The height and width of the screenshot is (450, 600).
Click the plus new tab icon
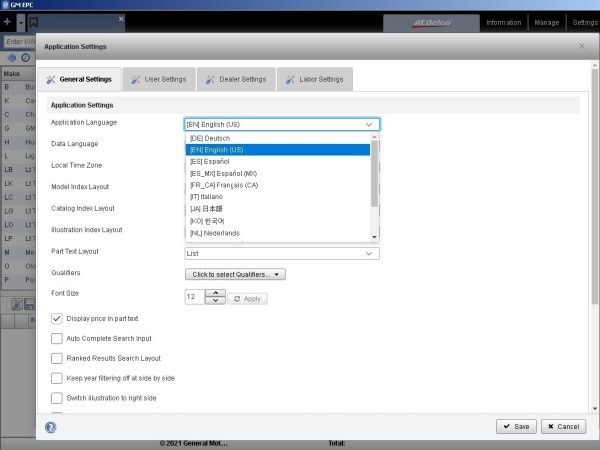coord(7,22)
